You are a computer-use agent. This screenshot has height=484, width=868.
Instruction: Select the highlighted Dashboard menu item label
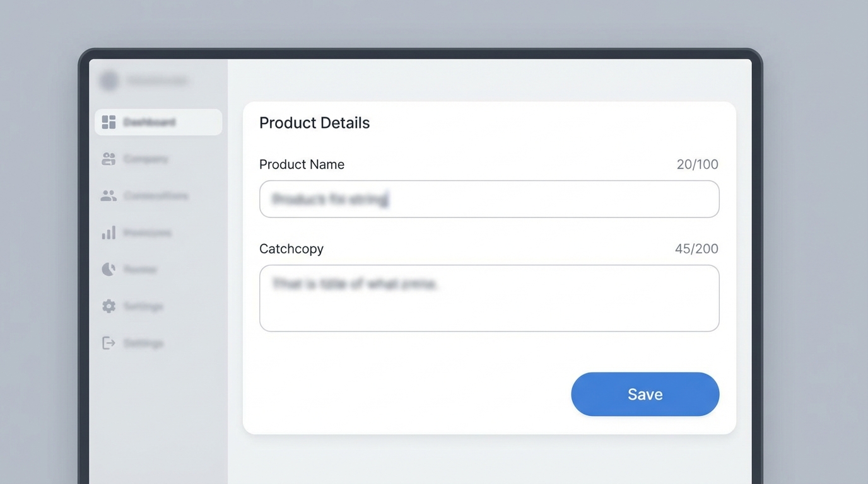coord(150,122)
